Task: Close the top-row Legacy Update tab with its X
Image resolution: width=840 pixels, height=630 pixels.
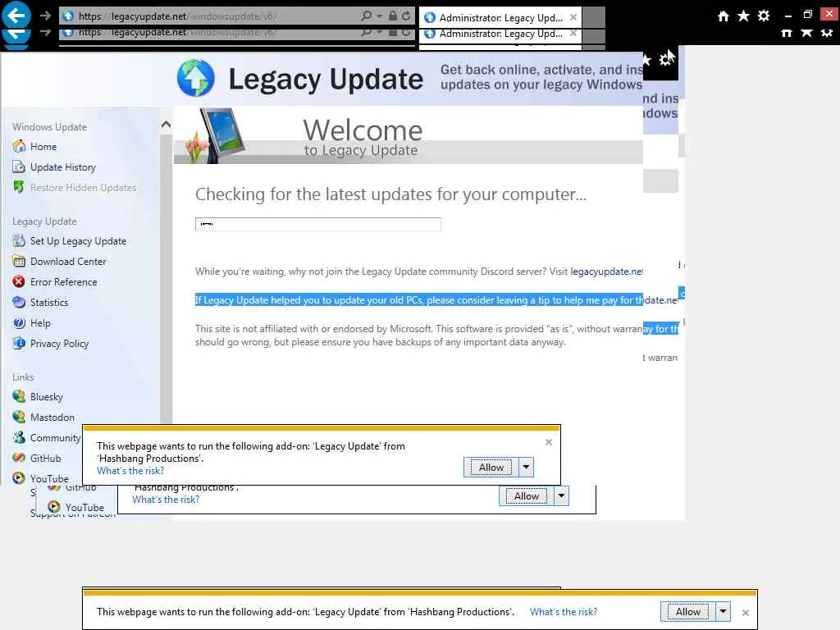Action: 573,17
